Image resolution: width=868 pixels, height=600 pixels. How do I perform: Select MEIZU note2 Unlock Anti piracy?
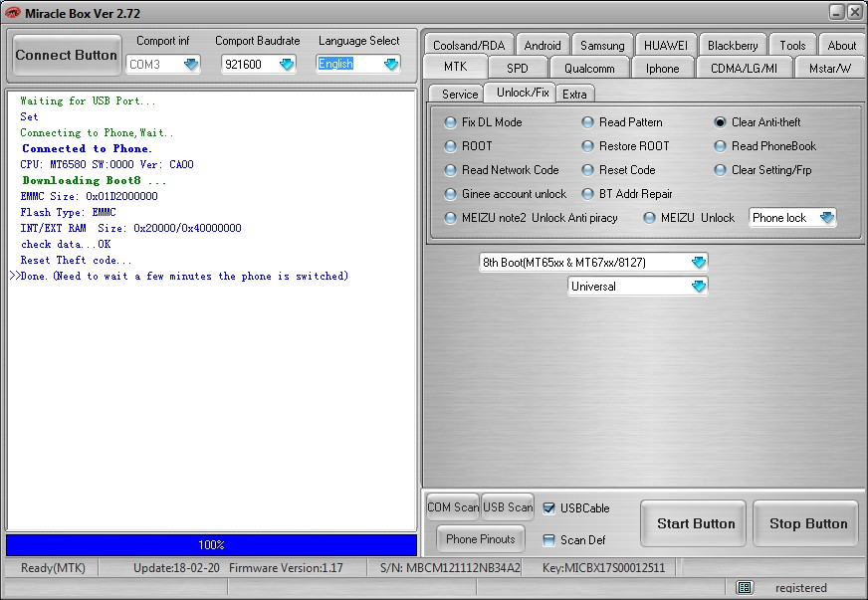coord(450,218)
